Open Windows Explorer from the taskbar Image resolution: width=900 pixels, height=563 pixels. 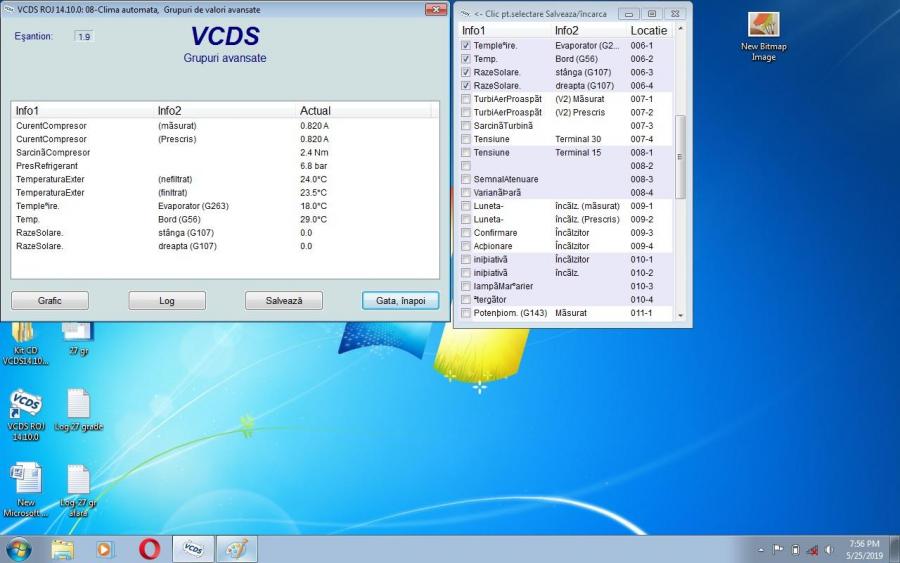coord(62,549)
